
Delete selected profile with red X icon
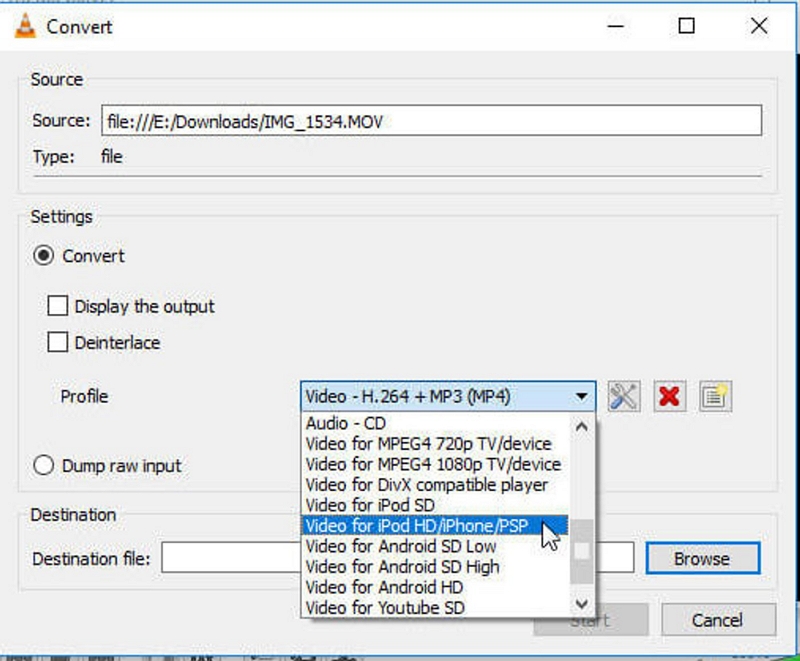tap(669, 396)
